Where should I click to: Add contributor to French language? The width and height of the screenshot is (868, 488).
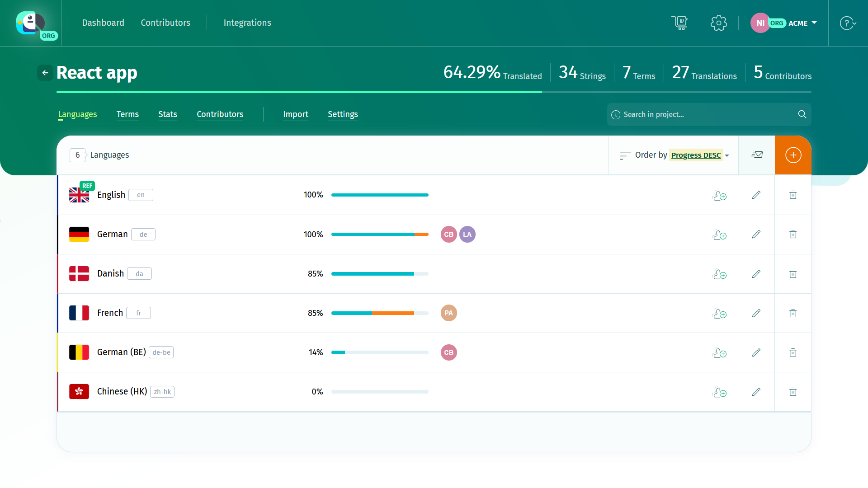[x=719, y=313]
